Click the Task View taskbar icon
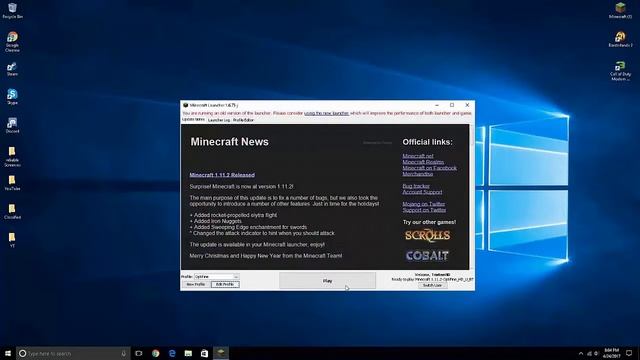Screen dimensions: 640x360 139,353
